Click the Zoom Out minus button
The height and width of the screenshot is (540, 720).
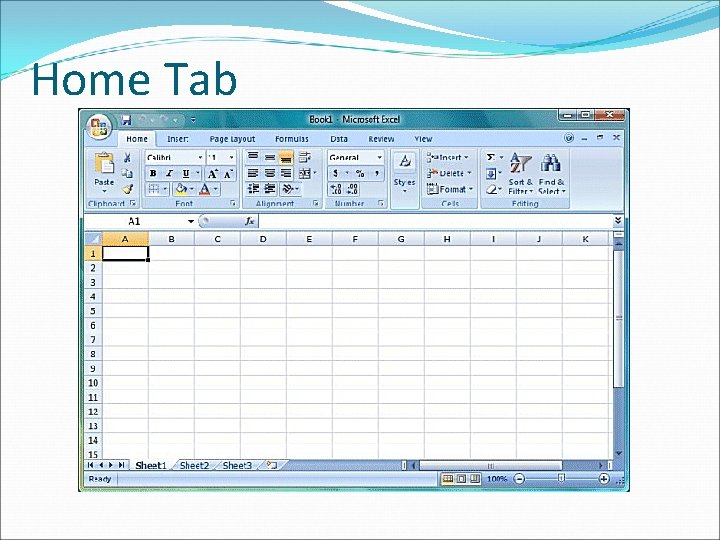click(x=519, y=479)
